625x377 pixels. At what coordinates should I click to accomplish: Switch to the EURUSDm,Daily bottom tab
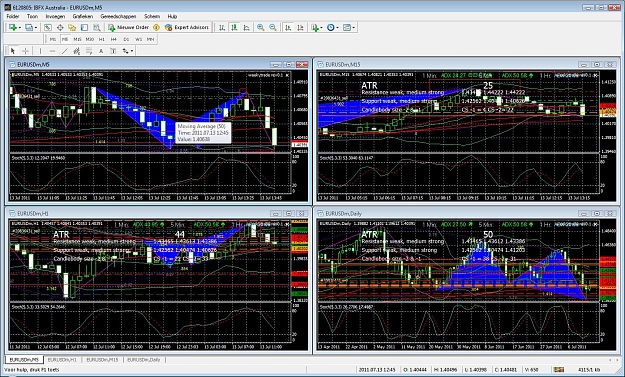(x=143, y=360)
